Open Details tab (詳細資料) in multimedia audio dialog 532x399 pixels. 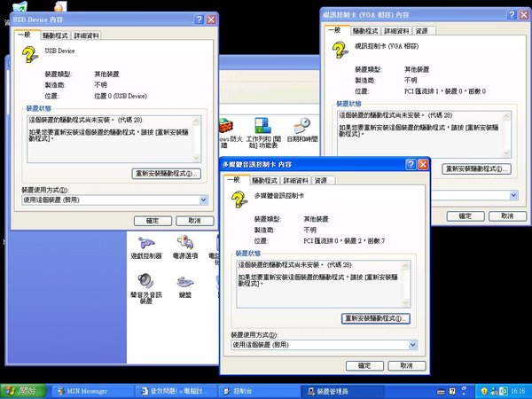295,181
